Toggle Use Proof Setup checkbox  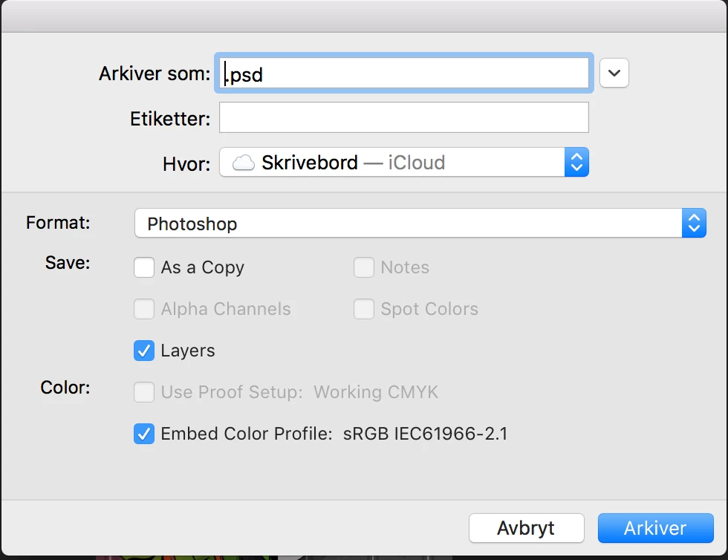point(144,392)
